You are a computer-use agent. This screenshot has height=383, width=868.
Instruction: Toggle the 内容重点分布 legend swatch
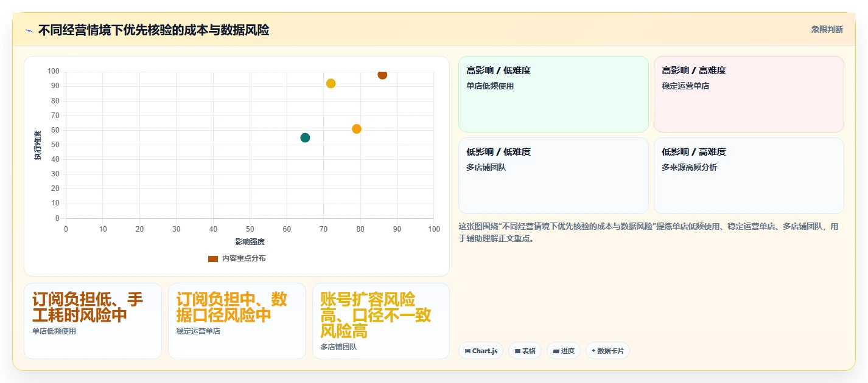click(213, 258)
